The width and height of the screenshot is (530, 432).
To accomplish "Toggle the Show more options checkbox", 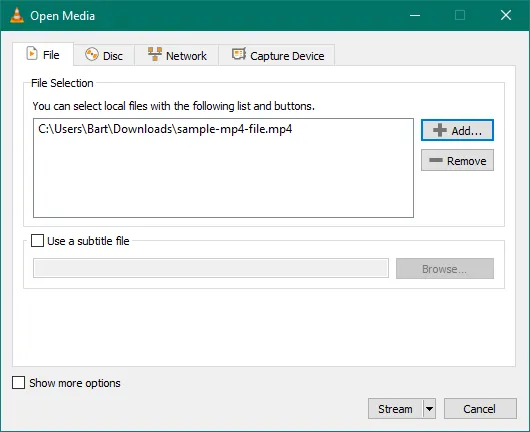I will (18, 383).
